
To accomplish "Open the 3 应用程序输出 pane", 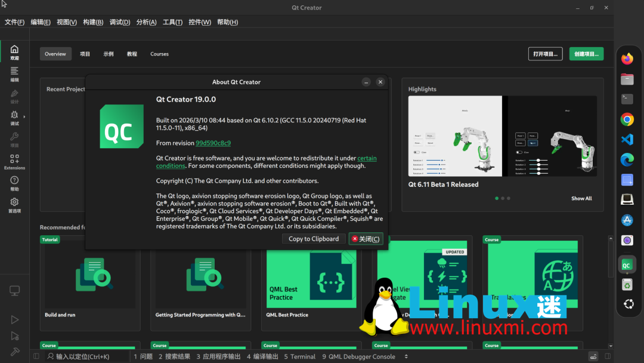I will coord(218,356).
